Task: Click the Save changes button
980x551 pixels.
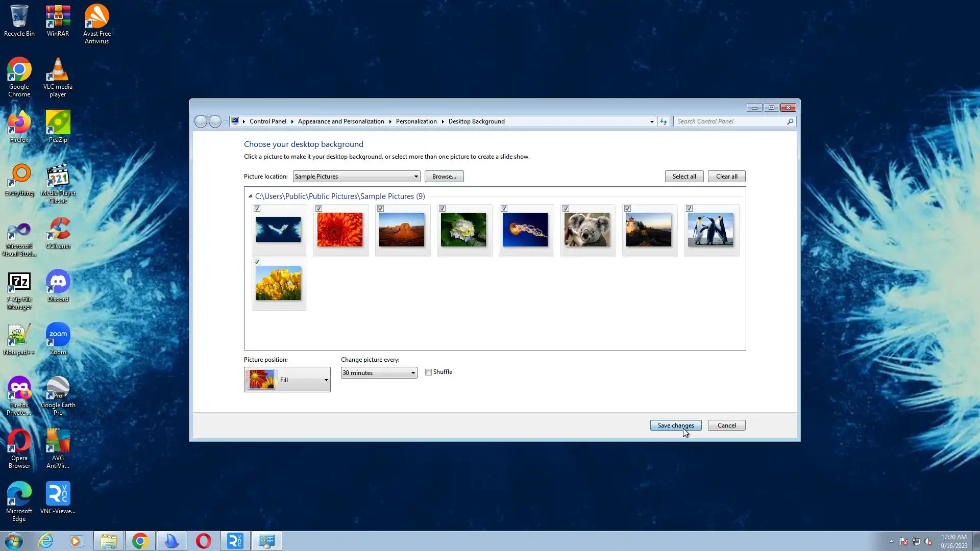Action: point(675,425)
